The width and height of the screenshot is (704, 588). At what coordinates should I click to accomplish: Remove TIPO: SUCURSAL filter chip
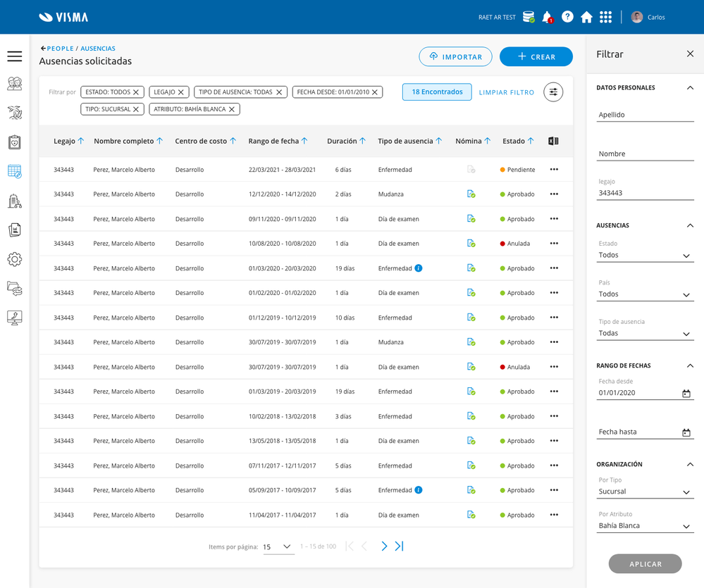point(136,109)
